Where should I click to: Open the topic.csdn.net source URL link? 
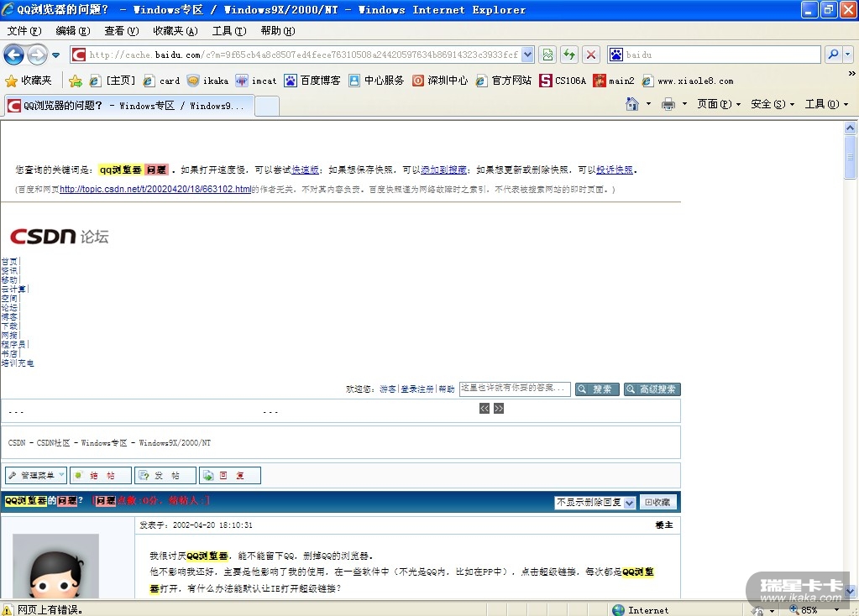click(155, 190)
